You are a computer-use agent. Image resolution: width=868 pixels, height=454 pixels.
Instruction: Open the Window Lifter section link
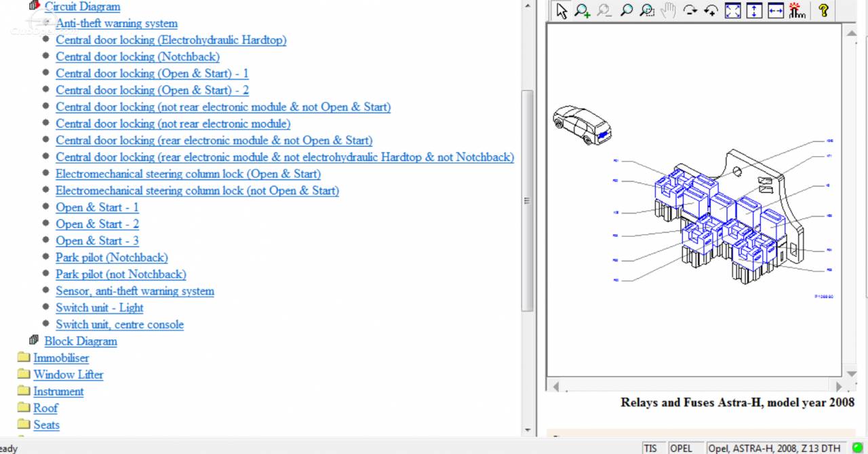pyautogui.click(x=68, y=375)
